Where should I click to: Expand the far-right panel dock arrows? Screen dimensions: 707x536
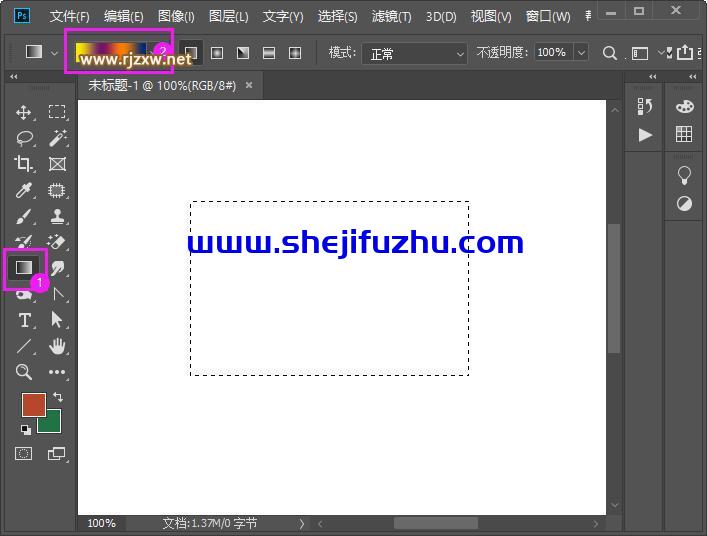693,77
